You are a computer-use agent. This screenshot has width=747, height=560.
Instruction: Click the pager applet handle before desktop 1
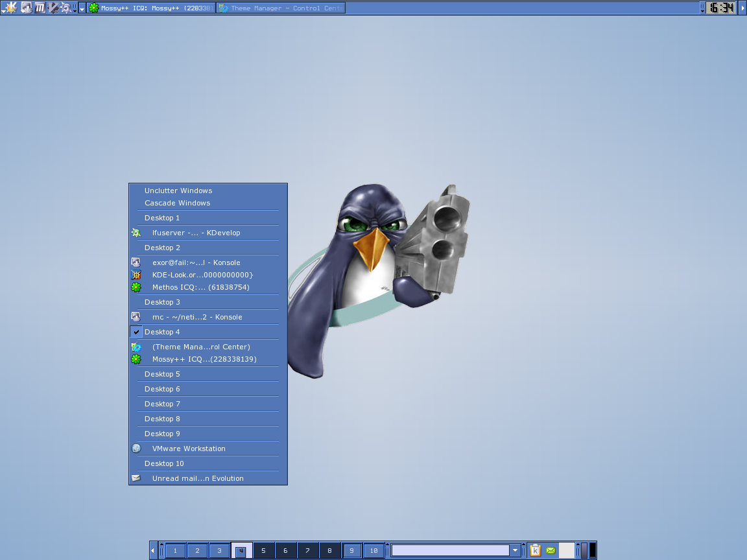[x=161, y=550]
